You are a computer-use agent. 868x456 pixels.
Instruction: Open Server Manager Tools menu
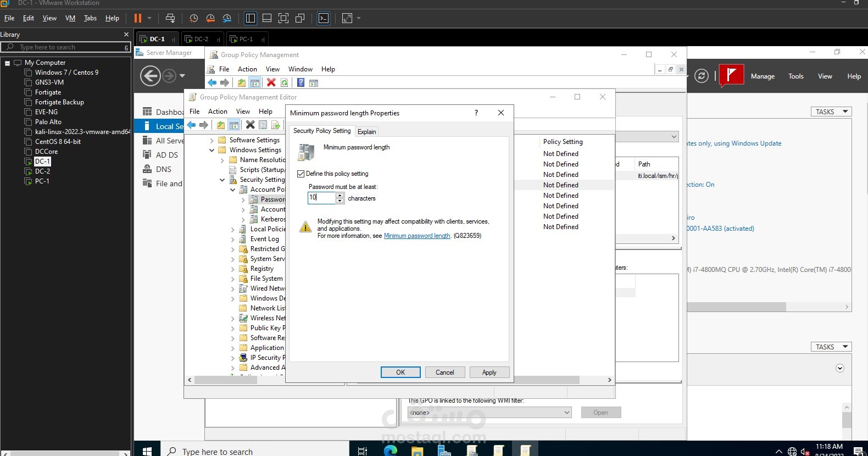796,76
